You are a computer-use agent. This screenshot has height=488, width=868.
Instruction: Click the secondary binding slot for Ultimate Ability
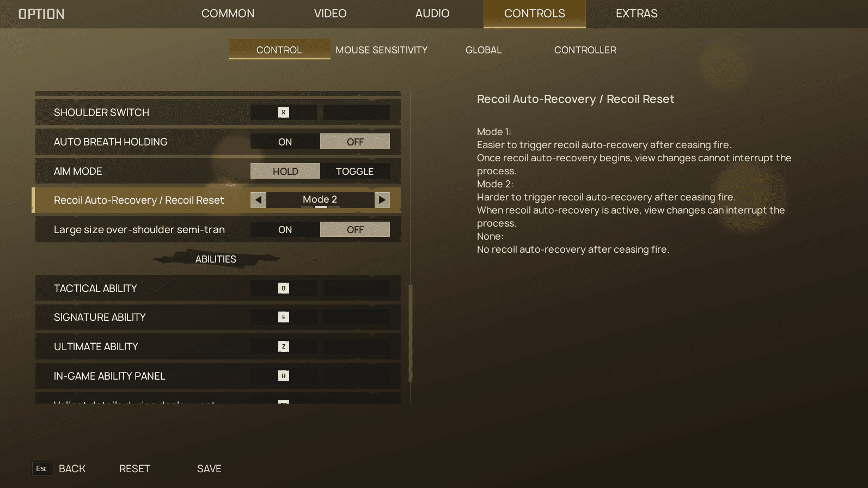[x=357, y=346]
